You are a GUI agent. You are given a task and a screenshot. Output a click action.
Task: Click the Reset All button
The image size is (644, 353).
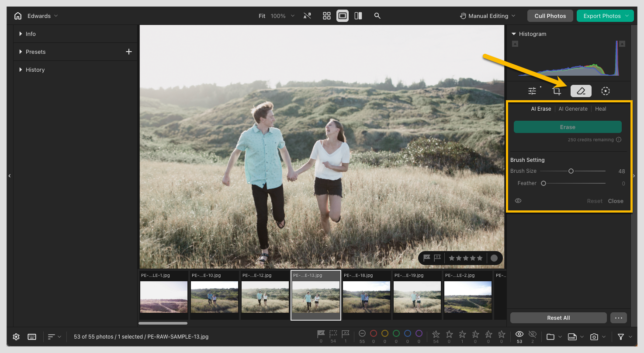[558, 318]
